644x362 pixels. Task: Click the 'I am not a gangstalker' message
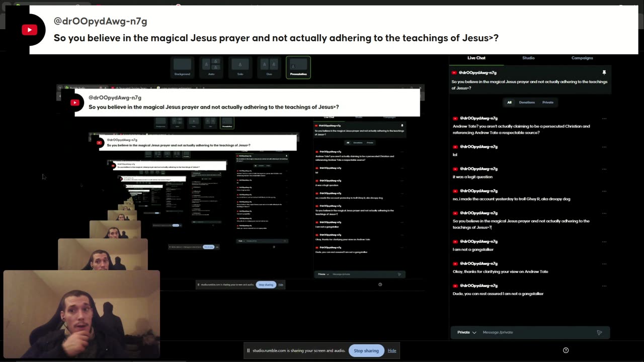point(473,249)
